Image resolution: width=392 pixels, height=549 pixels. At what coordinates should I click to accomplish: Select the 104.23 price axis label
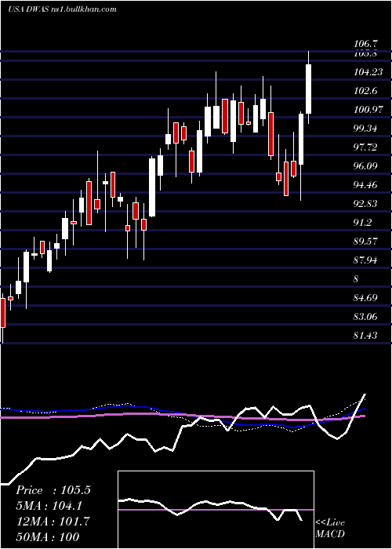tap(368, 72)
